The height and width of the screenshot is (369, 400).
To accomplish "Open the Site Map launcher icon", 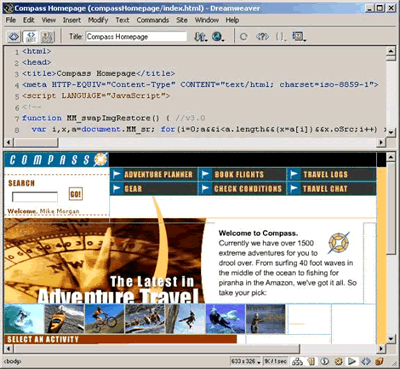I will 297,361.
